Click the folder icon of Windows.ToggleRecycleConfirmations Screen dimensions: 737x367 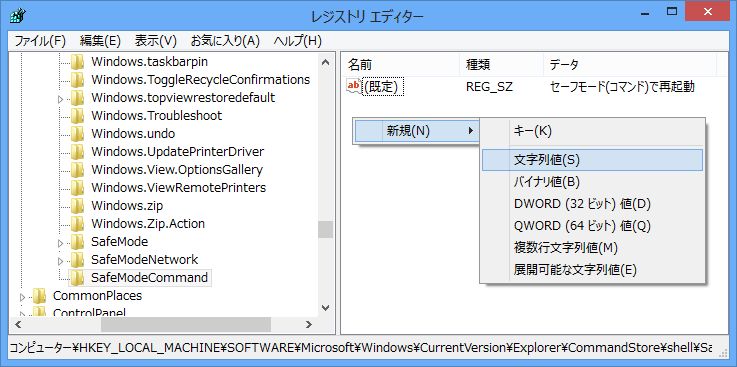pyautogui.click(x=77, y=80)
